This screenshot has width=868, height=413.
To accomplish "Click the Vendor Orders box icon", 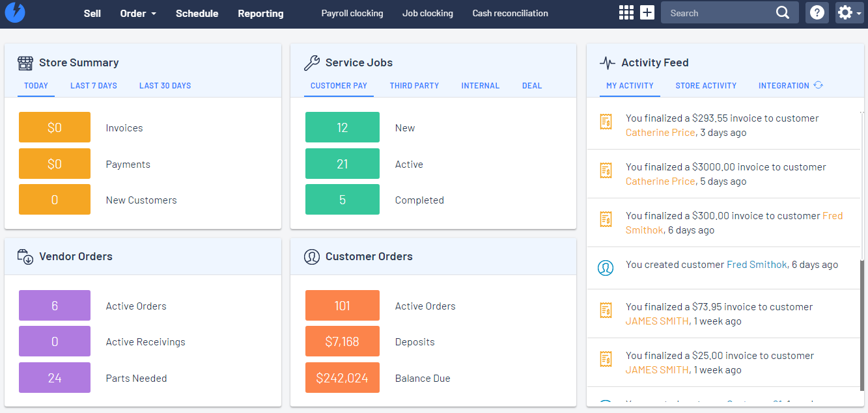I will click(25, 256).
